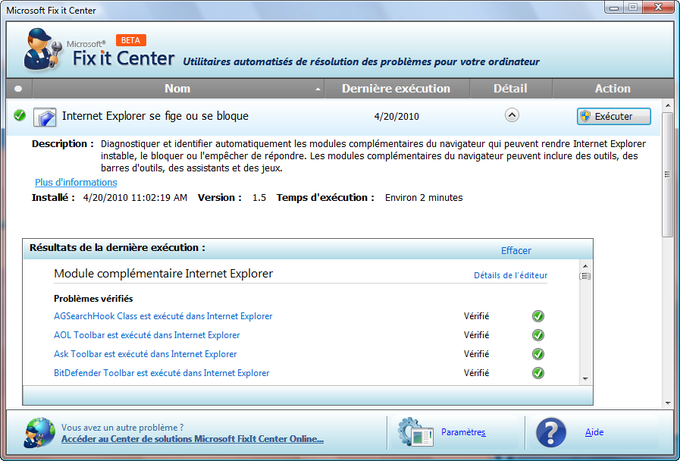
Task: Open the Microsoft FixIt Center Online link
Action: [193, 438]
